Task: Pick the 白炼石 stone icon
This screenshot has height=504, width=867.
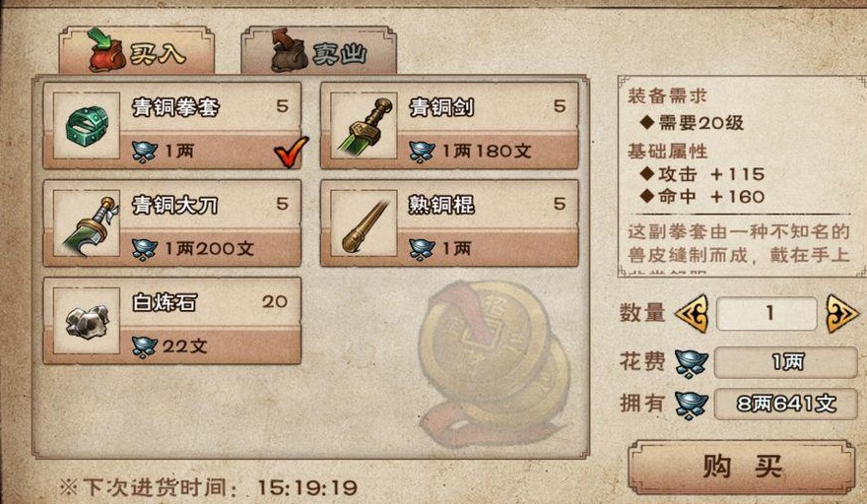Action: (x=87, y=321)
